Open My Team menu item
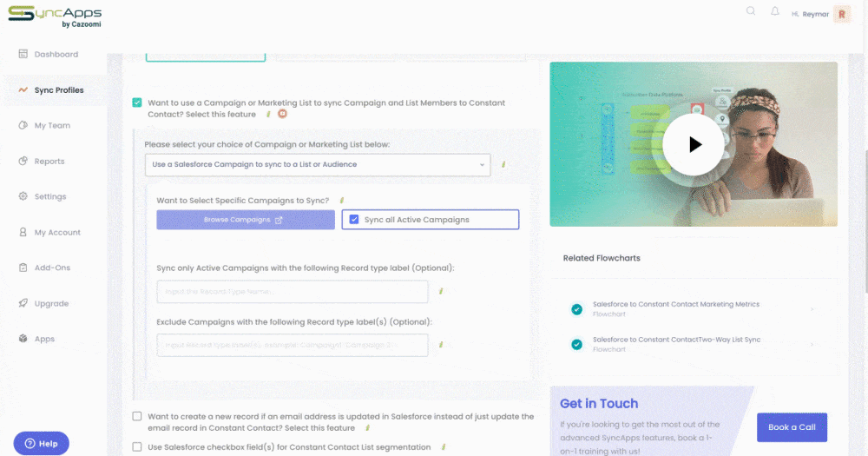Image resolution: width=868 pixels, height=456 pixels. click(x=52, y=125)
